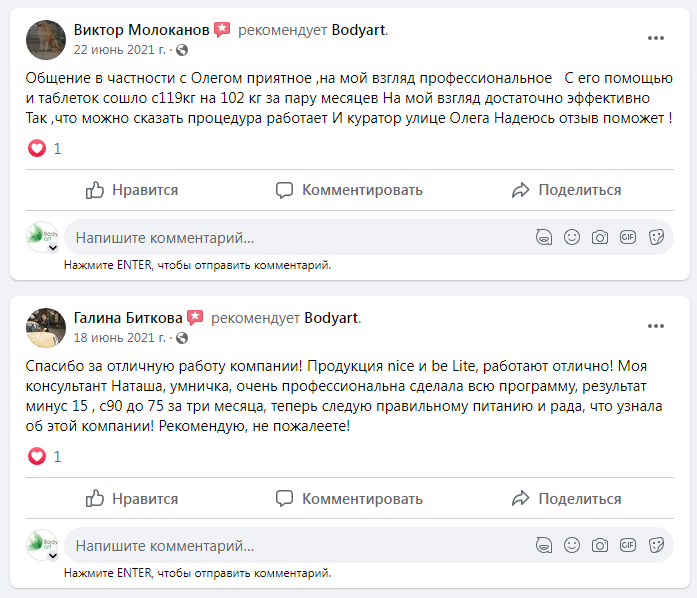Insert emoji in Галина Биткова post comment
697x598 pixels.
(x=572, y=546)
